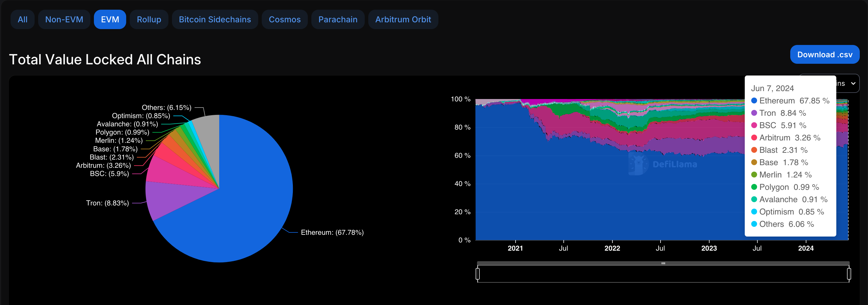Click the "Optimism: (0.85%)" pie label
The width and height of the screenshot is (868, 305).
(x=141, y=116)
